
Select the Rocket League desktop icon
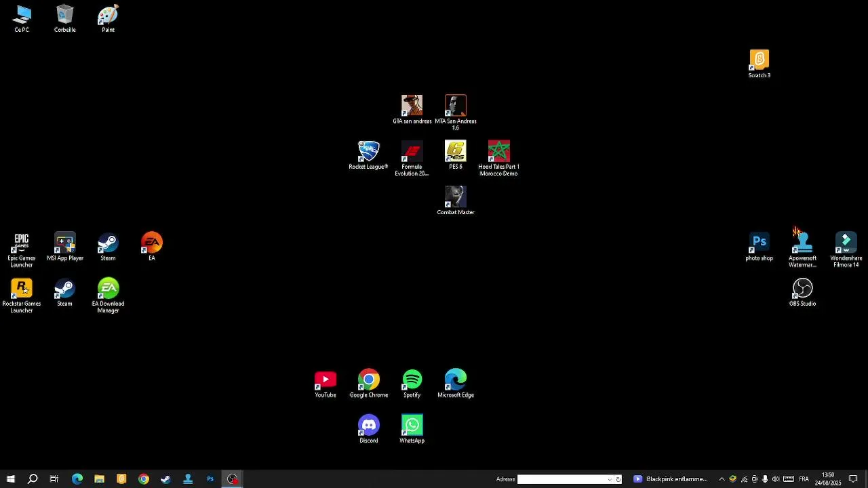tap(369, 155)
